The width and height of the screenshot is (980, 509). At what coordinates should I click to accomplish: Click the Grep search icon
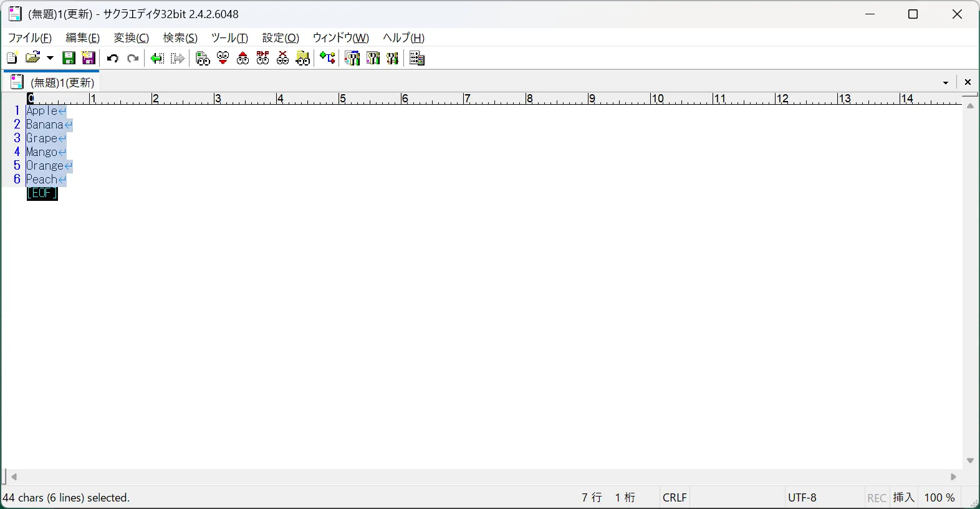[303, 58]
